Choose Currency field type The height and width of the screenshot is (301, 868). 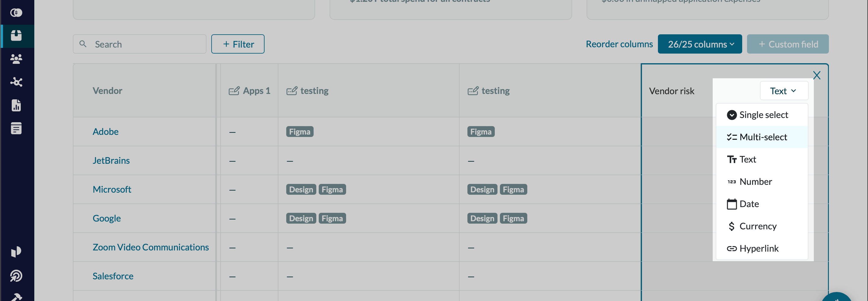pyautogui.click(x=761, y=226)
